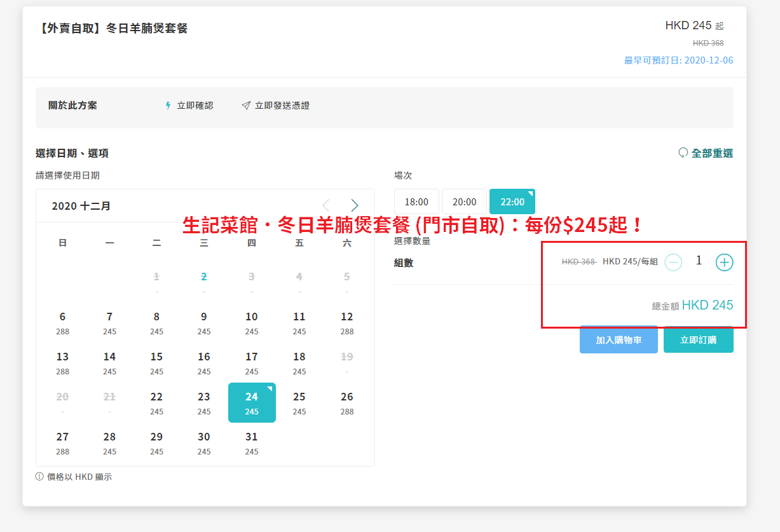Click the reset icon beside 全部重選
Viewport: 780px width, 532px height.
pyautogui.click(x=683, y=153)
